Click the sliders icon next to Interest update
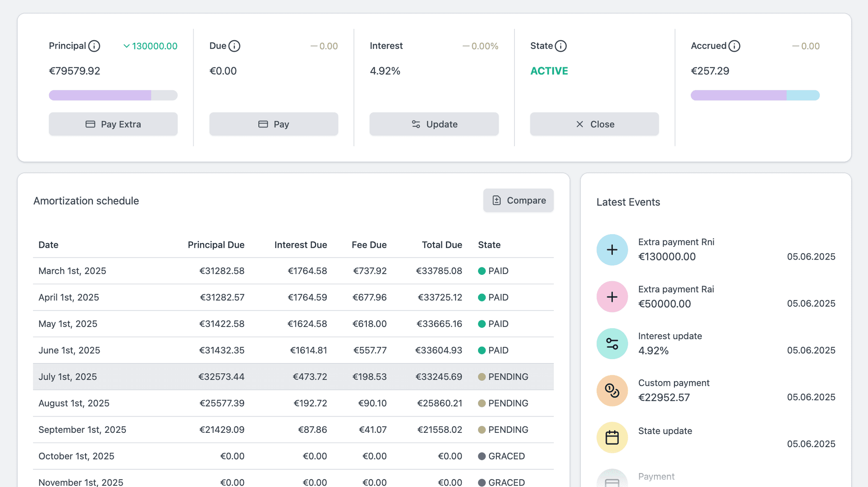 [x=612, y=343]
